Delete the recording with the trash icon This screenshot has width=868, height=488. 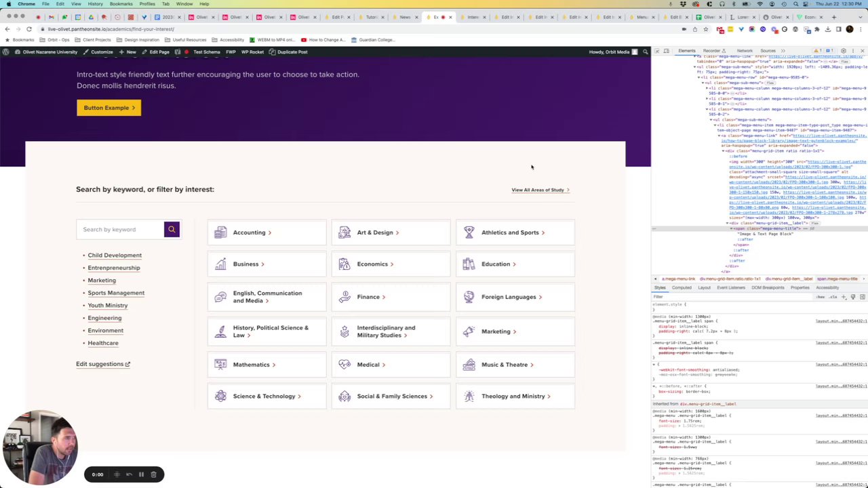[x=154, y=474]
